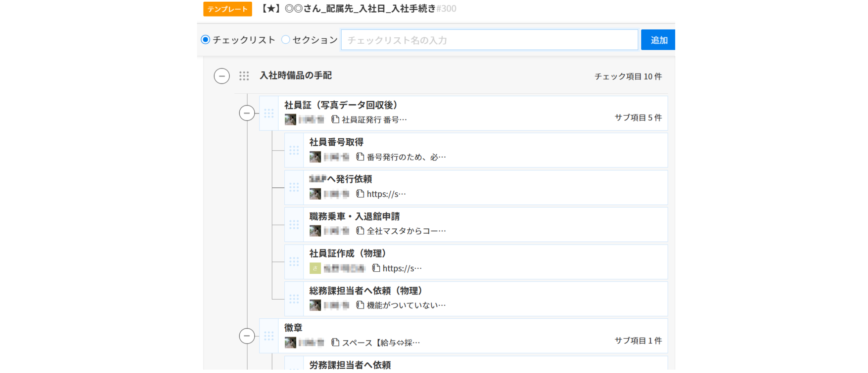Image resolution: width=868 pixels, height=373 pixels.
Task: Focus the チェックリスト名の入力 text field
Action: tap(489, 40)
